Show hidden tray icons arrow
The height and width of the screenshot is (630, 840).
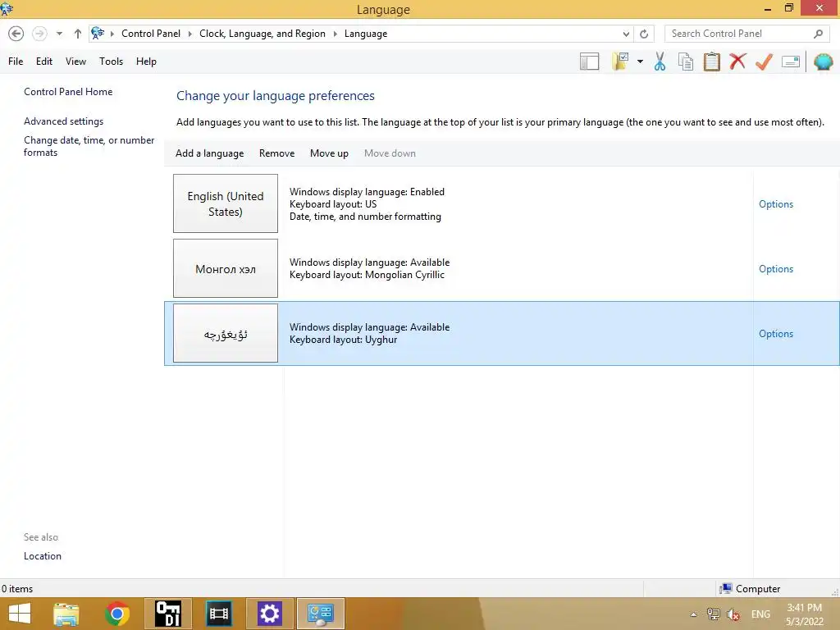[x=694, y=614]
